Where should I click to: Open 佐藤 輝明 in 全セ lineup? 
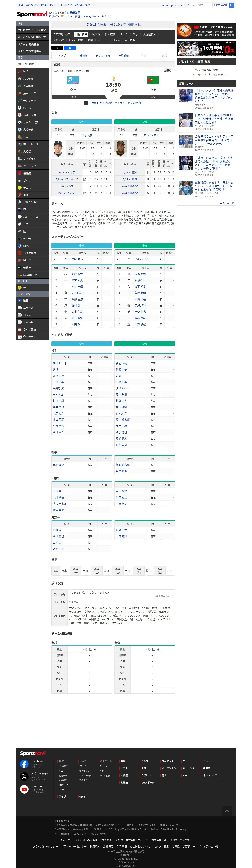pos(140,293)
